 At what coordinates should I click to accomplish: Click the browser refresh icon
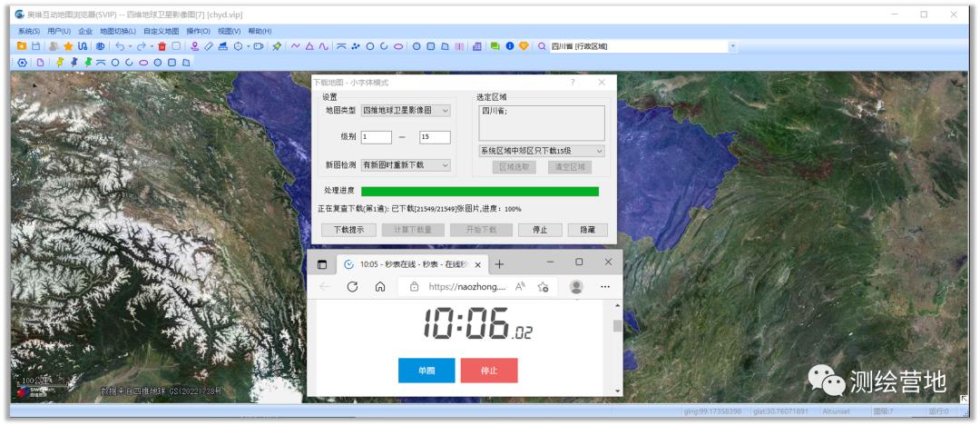point(352,286)
